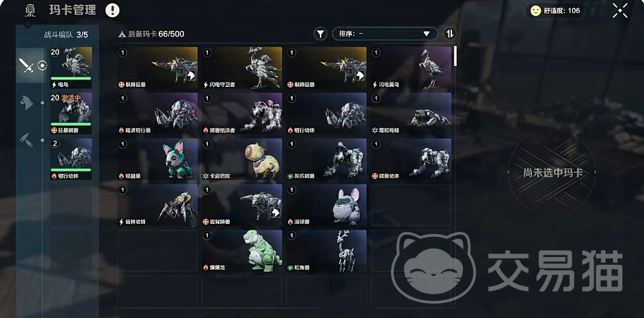Open the hammer crafting team tab
This screenshot has height=318, width=644.
27,140
